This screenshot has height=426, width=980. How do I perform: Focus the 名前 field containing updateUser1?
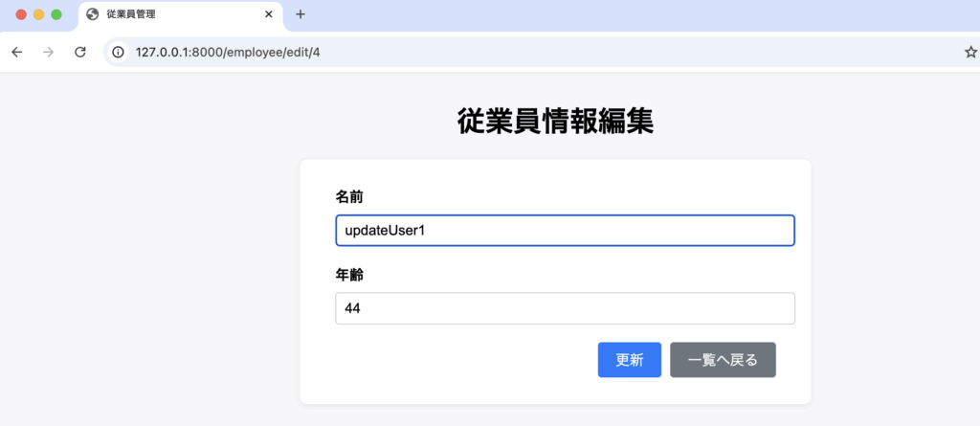click(565, 231)
